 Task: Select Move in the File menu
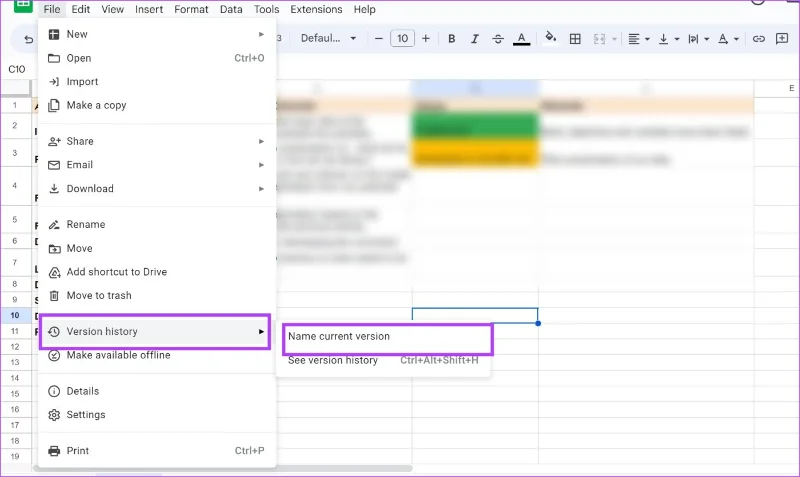[157, 248]
